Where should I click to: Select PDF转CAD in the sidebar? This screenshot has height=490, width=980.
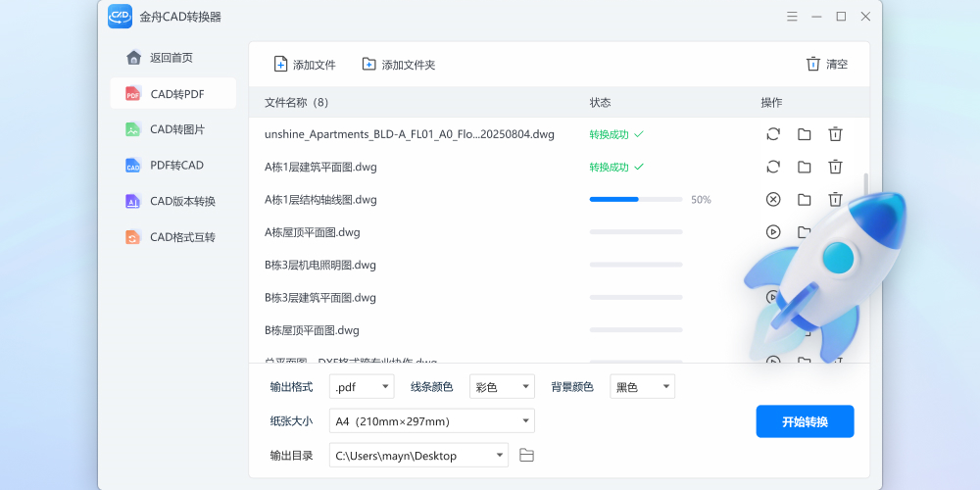pos(173,165)
